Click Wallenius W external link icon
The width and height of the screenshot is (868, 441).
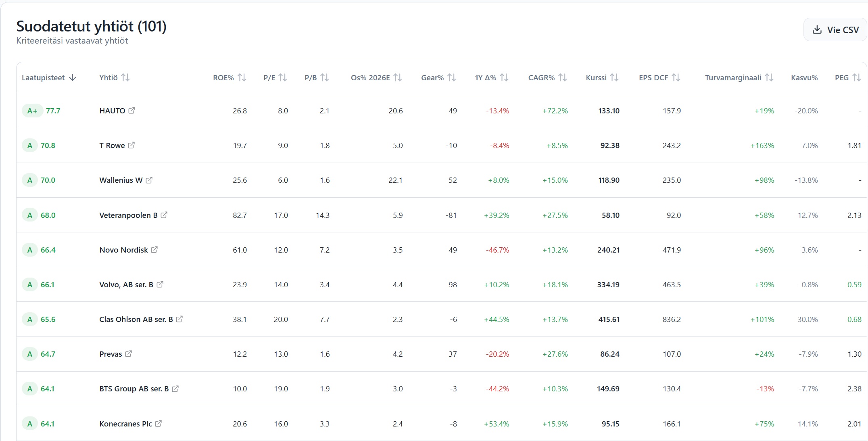coord(149,180)
